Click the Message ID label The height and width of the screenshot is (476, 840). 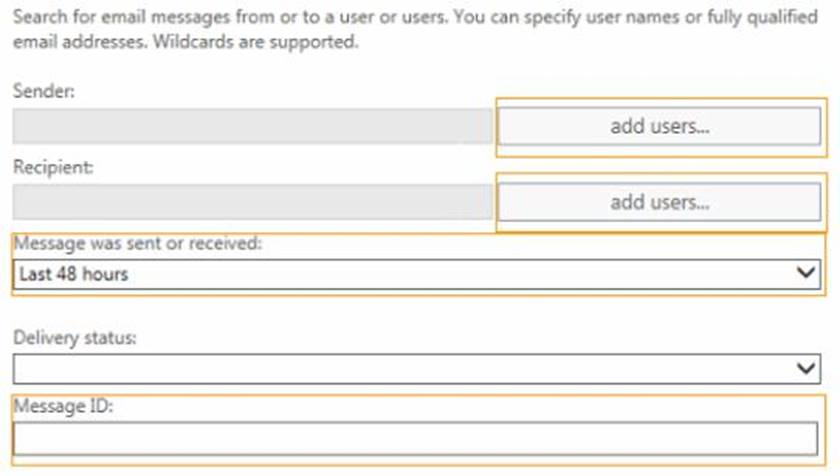tap(63, 406)
